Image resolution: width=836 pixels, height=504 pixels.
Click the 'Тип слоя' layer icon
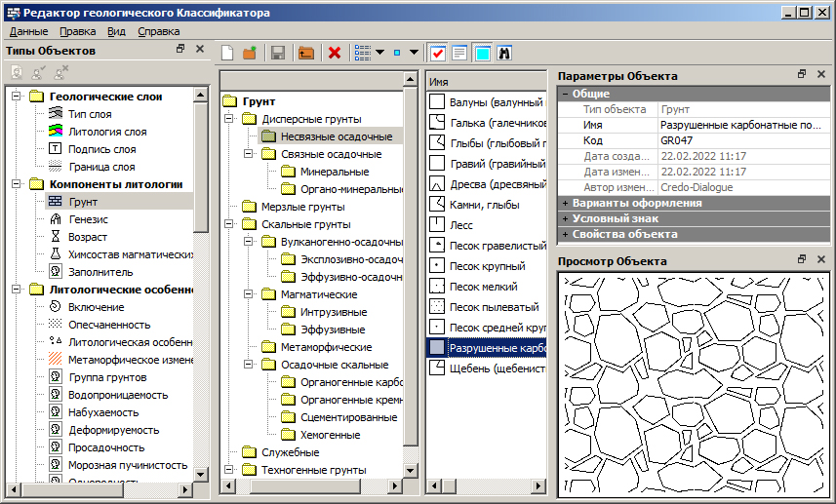[x=55, y=114]
